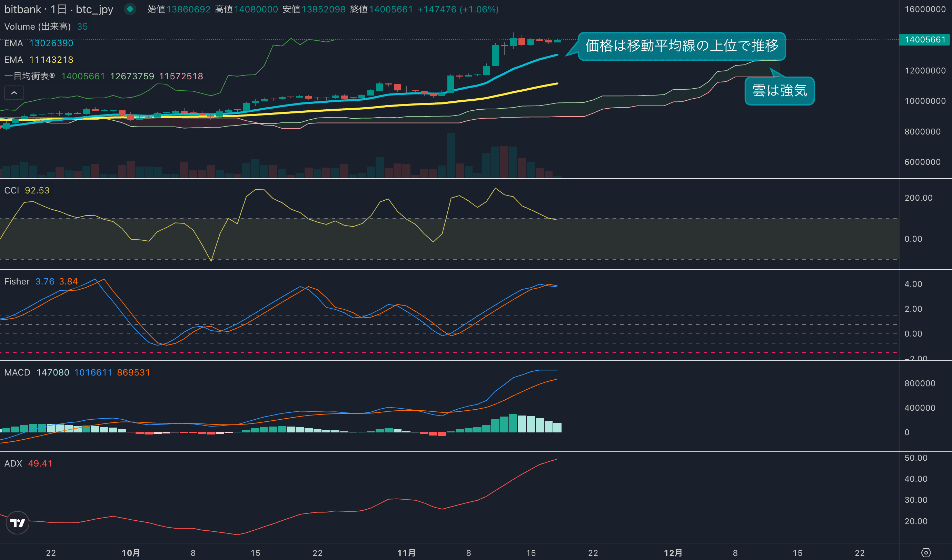This screenshot has height=560, width=952.
Task: Click the 11月 marker on time axis
Action: [x=406, y=553]
